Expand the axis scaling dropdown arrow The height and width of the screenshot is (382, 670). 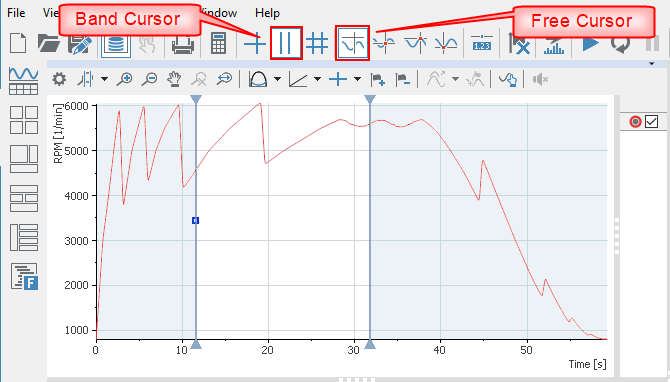(x=317, y=79)
